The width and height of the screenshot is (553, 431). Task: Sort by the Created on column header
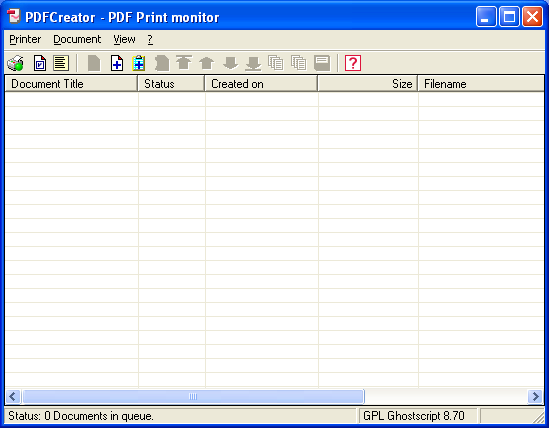[x=261, y=84]
